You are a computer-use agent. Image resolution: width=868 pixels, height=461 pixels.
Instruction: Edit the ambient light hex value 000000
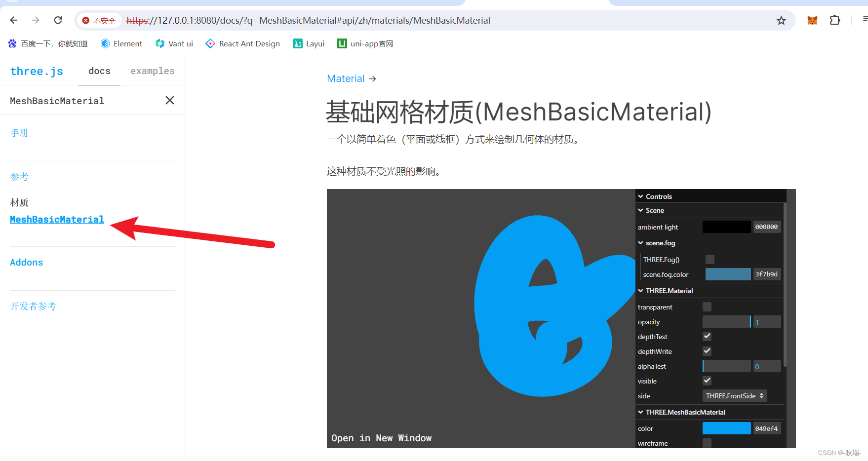(x=767, y=227)
